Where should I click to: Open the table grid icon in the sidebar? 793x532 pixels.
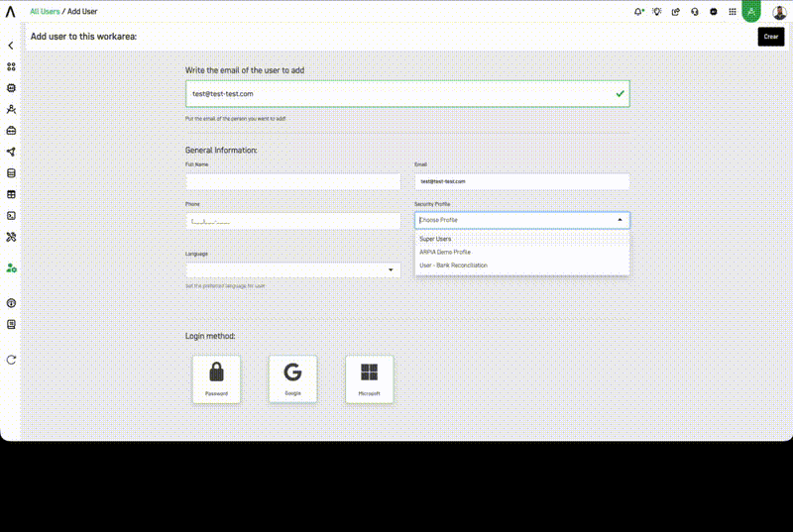11,194
